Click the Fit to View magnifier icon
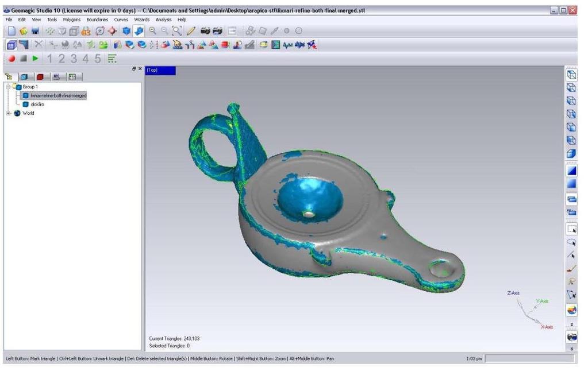 coord(177,31)
